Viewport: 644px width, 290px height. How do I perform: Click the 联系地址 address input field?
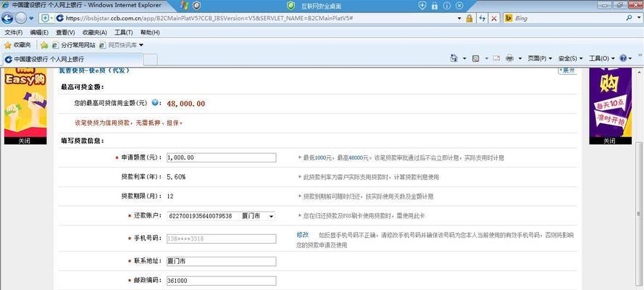click(221, 261)
